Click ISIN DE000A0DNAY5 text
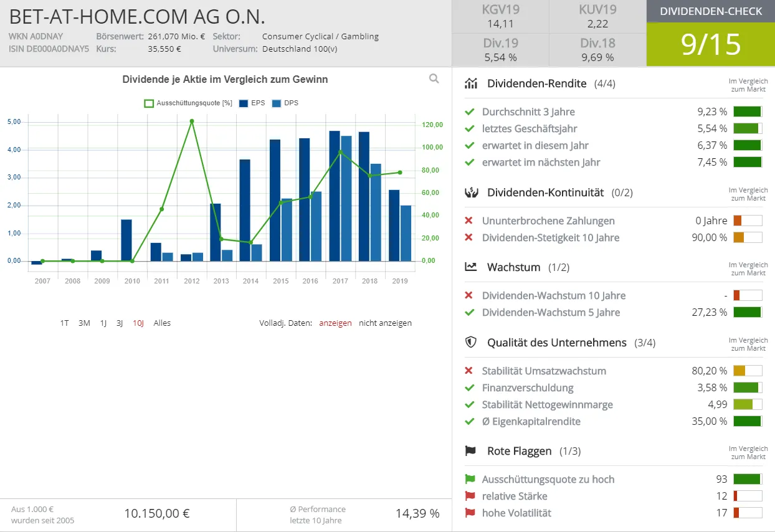 click(49, 49)
